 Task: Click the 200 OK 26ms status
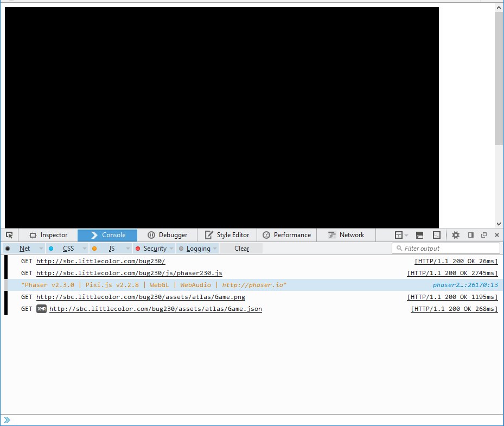(x=456, y=261)
